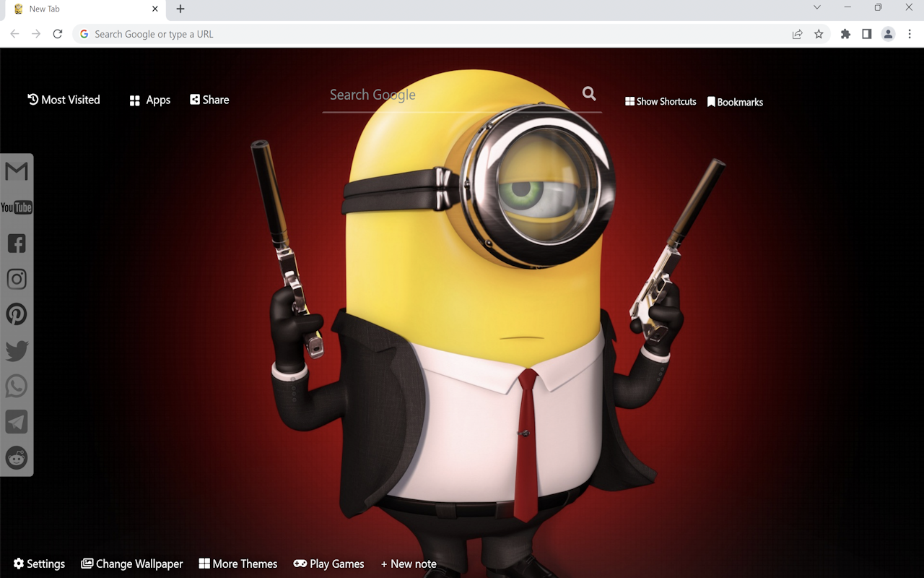Open More Themes
924x578 pixels.
[238, 564]
